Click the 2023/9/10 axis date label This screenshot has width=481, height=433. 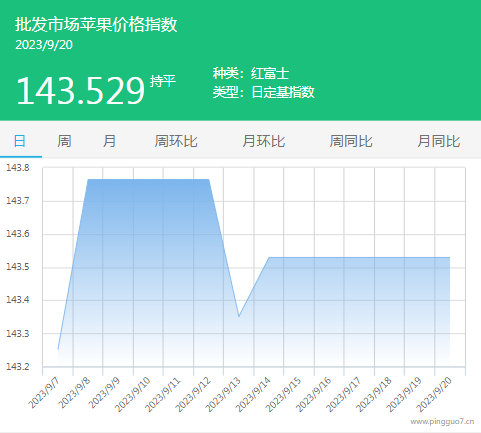(x=133, y=394)
